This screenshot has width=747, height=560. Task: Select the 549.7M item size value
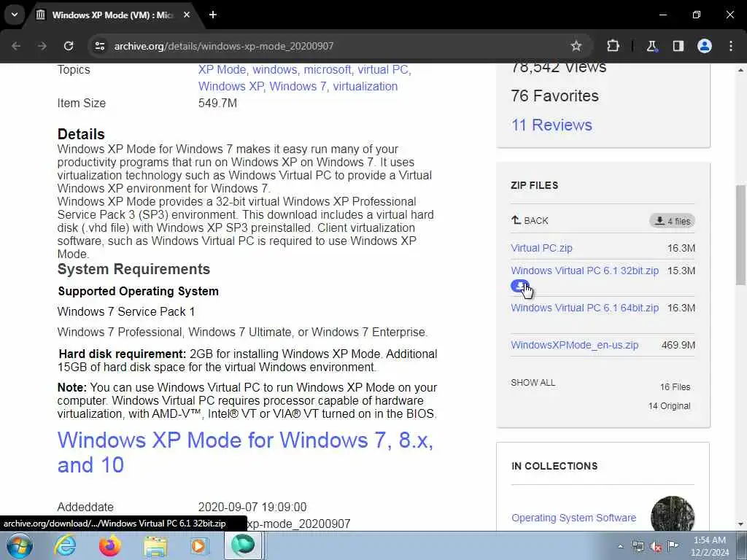(x=217, y=103)
